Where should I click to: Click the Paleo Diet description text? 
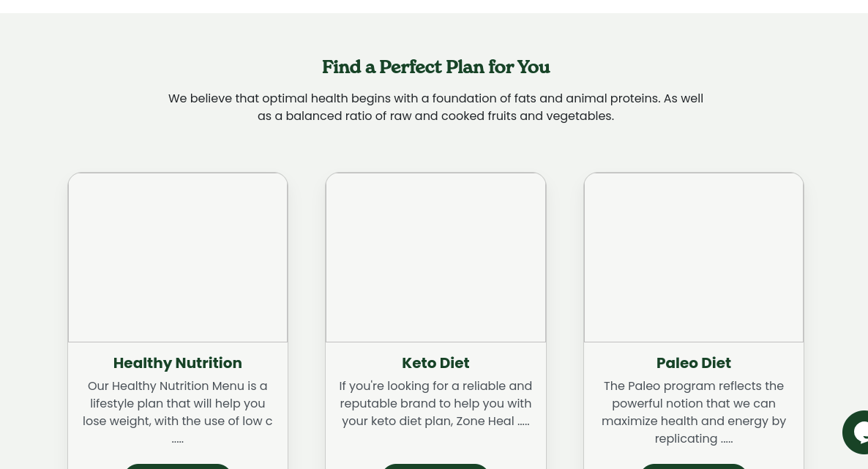pyautogui.click(x=693, y=412)
